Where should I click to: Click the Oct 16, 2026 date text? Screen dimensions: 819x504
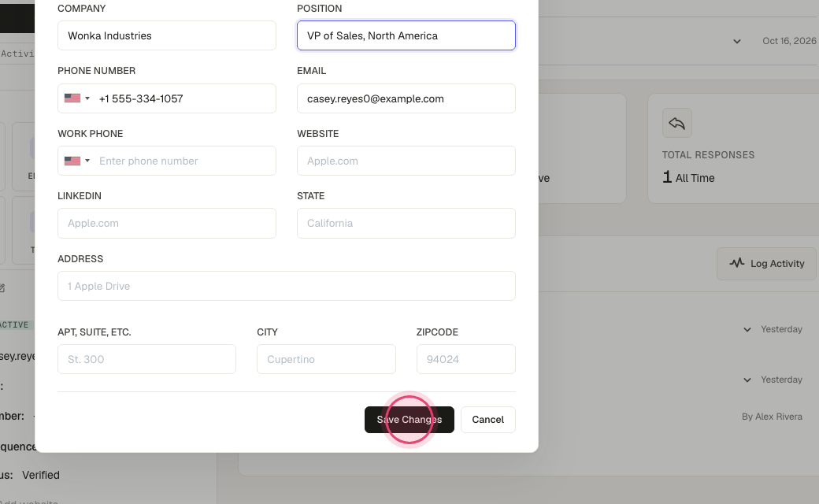click(x=789, y=41)
